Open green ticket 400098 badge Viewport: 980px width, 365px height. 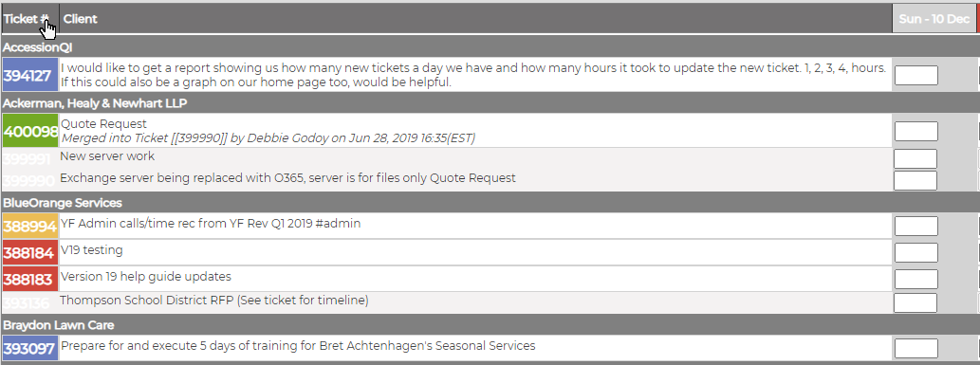coord(30,131)
